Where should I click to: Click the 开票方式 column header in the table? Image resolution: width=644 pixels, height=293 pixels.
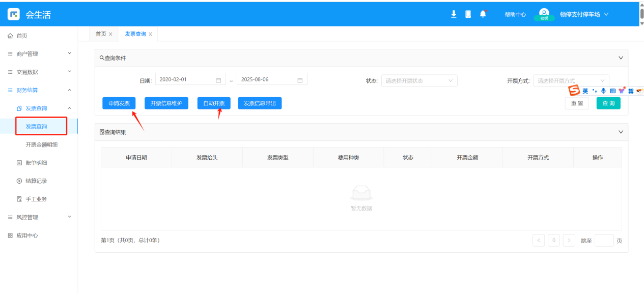tap(538, 158)
